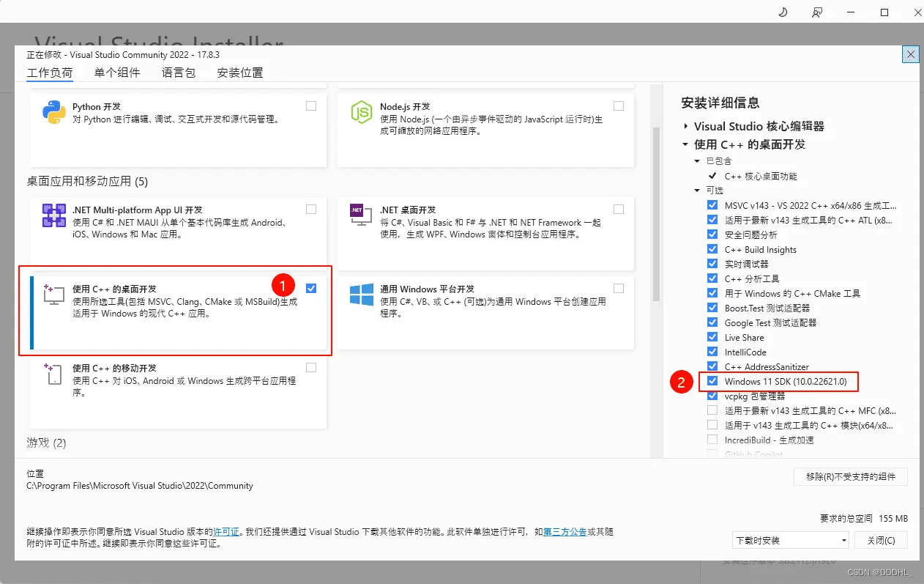Open the 许可证 license link
Viewport: 924px width, 584px height.
(226, 531)
